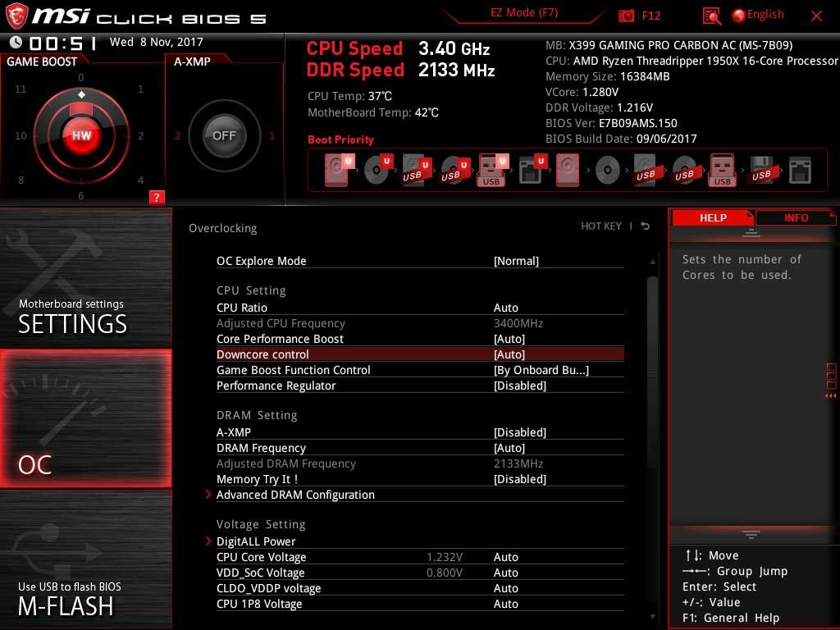This screenshot has height=630, width=840.
Task: Select the UEFI CD/DVD boot device icon
Action: 378,170
